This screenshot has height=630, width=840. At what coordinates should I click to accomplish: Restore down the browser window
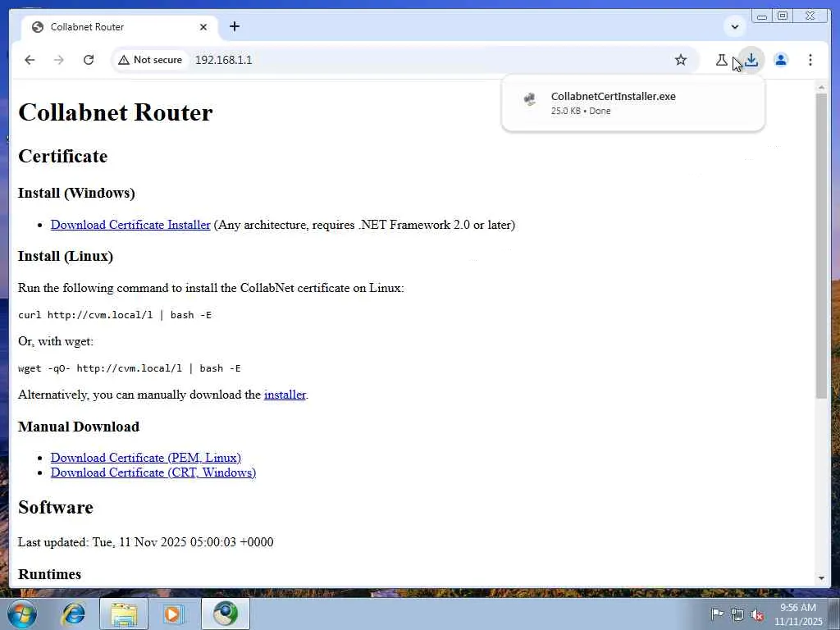[x=783, y=16]
